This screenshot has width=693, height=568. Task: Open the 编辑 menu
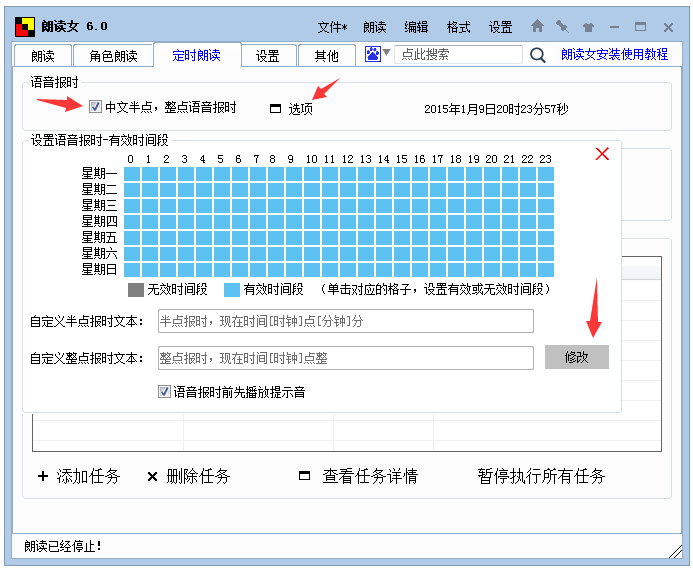416,27
